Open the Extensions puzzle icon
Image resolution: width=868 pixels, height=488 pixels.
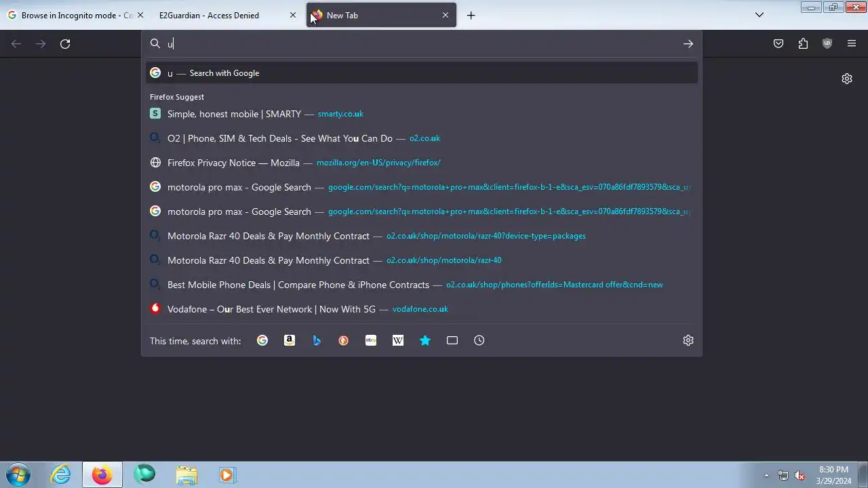(x=803, y=44)
